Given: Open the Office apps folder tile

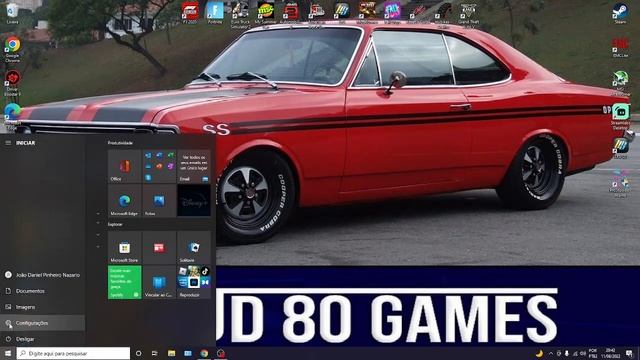Looking at the screenshot, I should click(x=159, y=166).
